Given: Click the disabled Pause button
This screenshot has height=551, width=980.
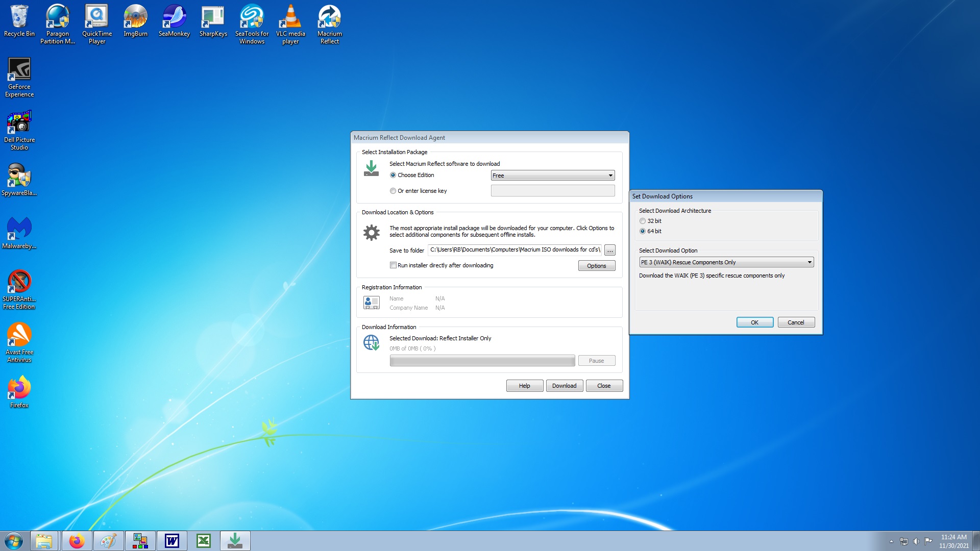Looking at the screenshot, I should 597,361.
